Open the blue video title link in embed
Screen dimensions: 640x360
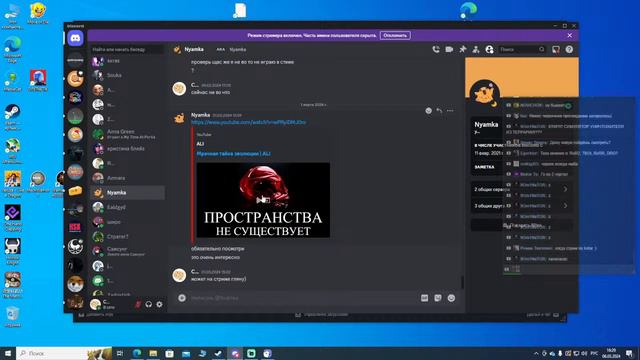[233, 154]
